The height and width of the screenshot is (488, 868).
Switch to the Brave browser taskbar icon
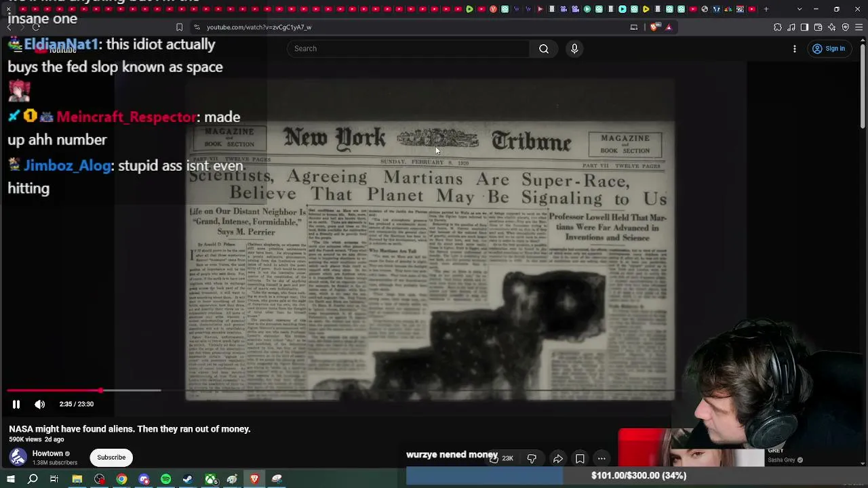click(x=254, y=479)
